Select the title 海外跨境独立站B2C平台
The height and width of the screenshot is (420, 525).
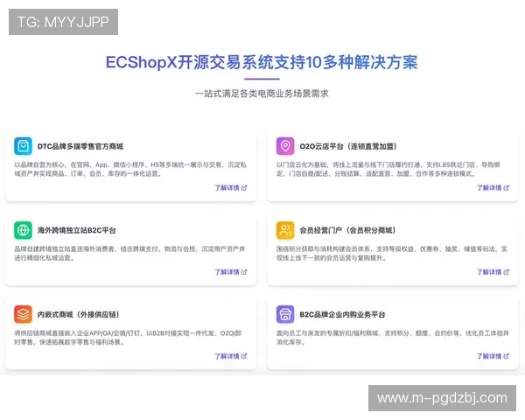pyautogui.click(x=77, y=230)
